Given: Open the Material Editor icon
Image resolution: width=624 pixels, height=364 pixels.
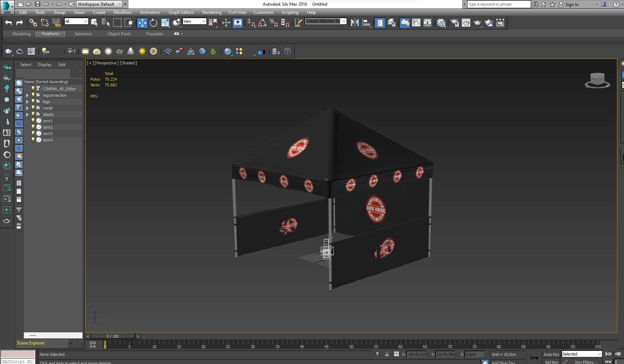Looking at the screenshot, I should (x=441, y=23).
